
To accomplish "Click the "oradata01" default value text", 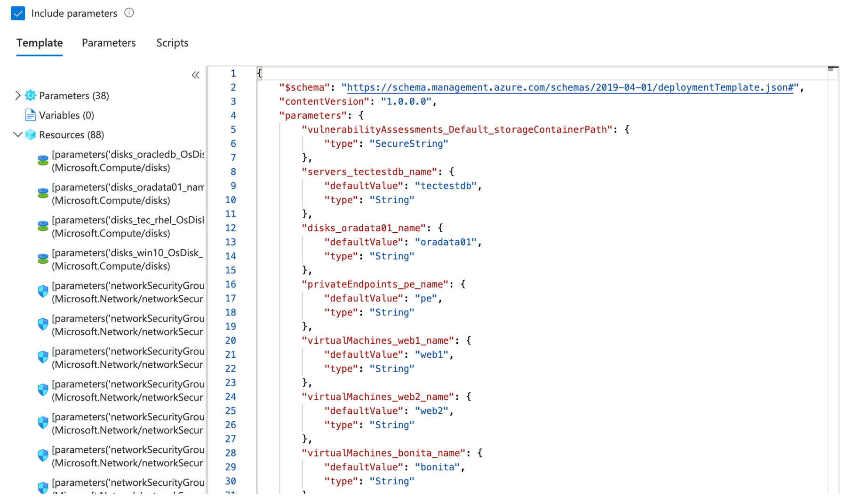I will tap(446, 242).
